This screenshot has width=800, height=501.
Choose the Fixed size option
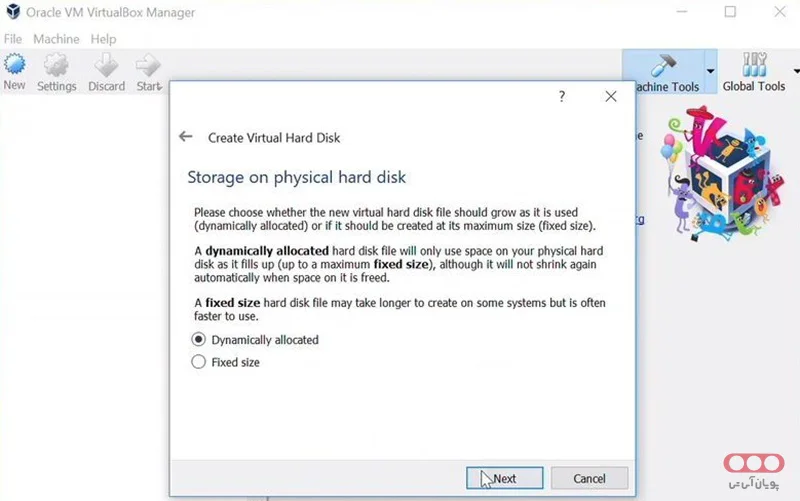pos(198,362)
